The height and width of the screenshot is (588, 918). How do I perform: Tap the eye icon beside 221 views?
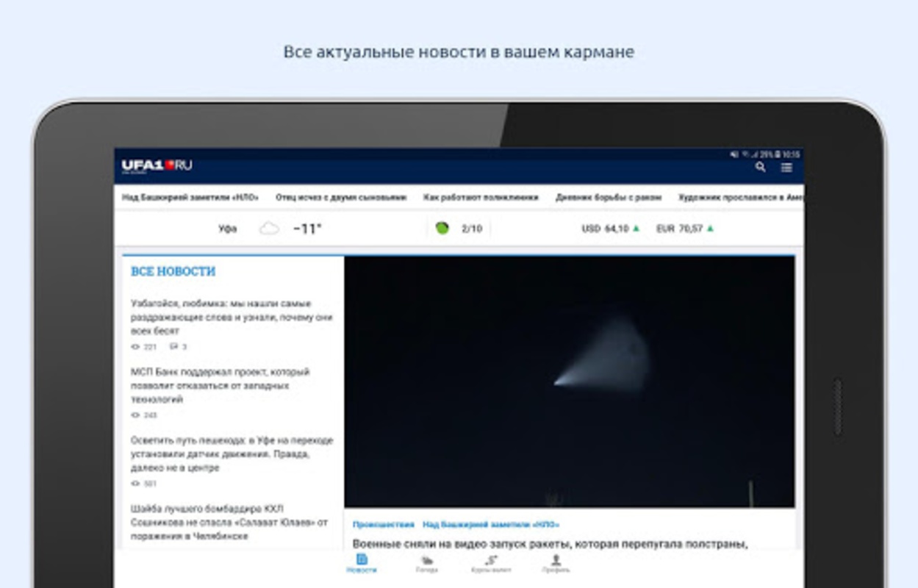point(135,347)
